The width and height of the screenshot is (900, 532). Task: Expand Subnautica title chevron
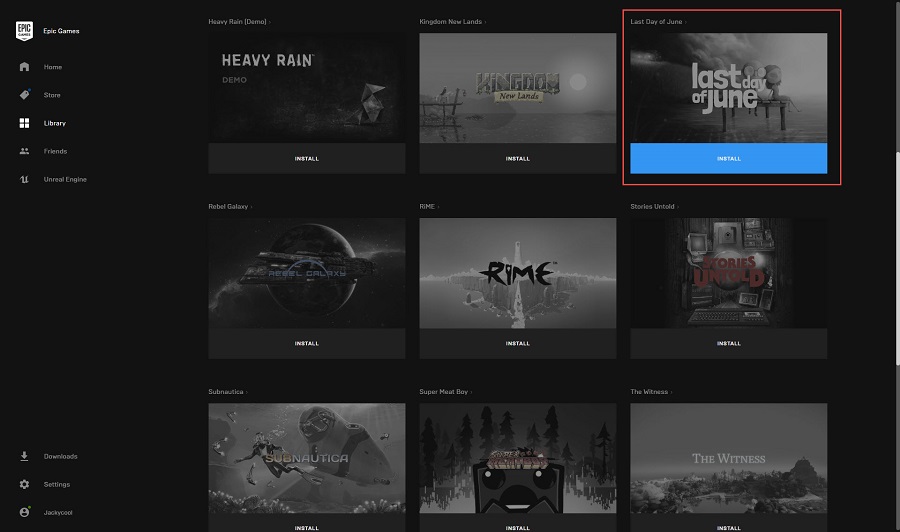(x=247, y=393)
